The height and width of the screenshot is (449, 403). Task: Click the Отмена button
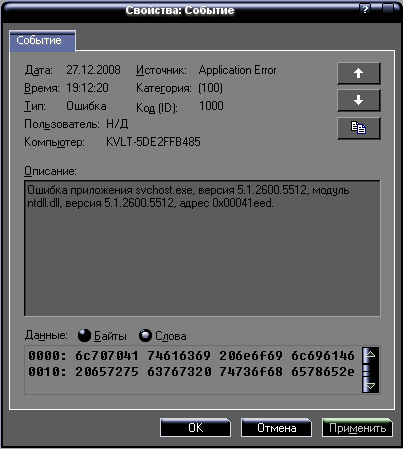[276, 428]
